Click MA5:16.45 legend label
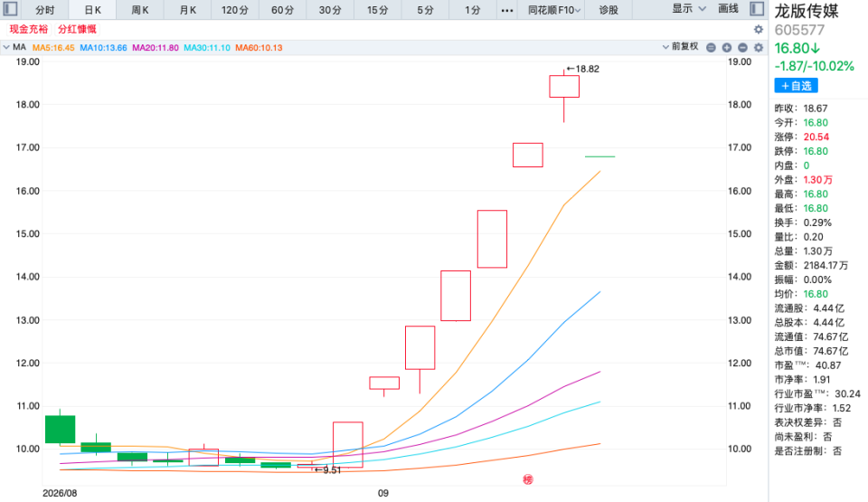This screenshot has height=502, width=868. pyautogui.click(x=53, y=48)
